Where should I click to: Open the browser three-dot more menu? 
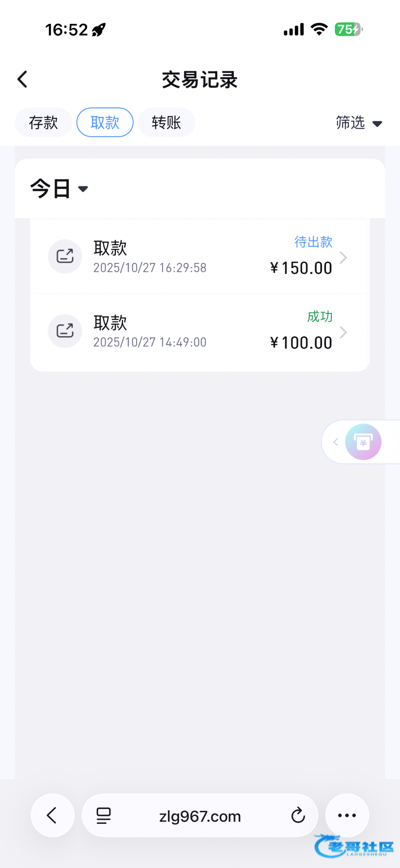point(347,816)
